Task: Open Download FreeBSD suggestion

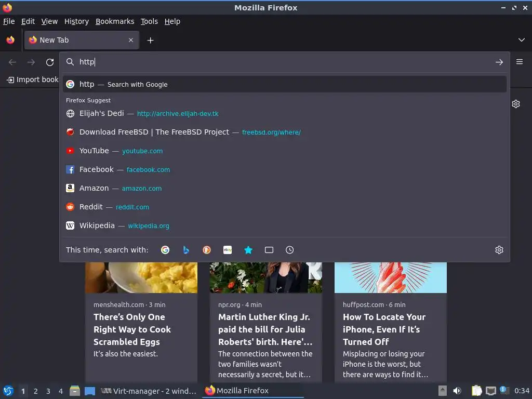Action: point(285,132)
